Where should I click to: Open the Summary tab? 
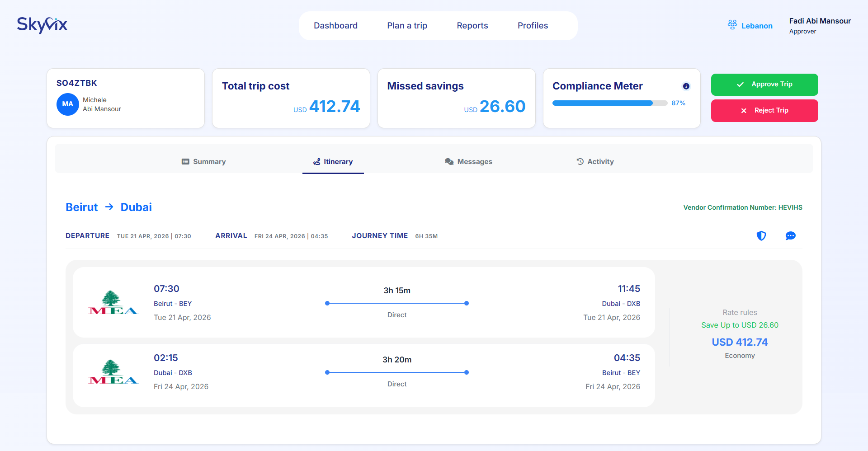203,162
